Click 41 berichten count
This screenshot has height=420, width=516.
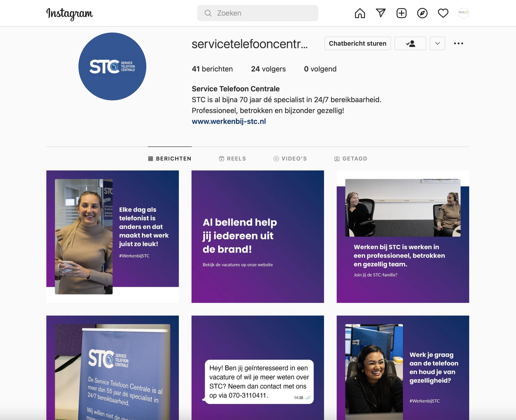(212, 69)
